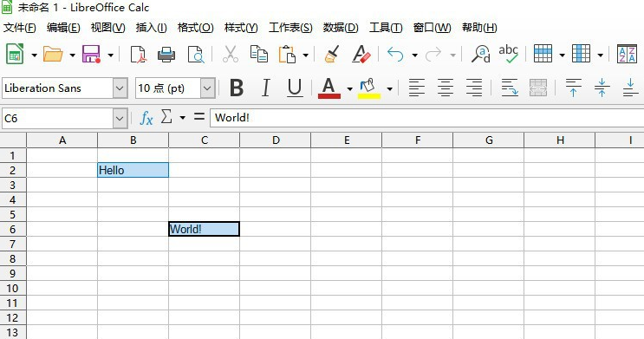Image resolution: width=644 pixels, height=339 pixels.
Task: Undo the last action
Action: 395,55
